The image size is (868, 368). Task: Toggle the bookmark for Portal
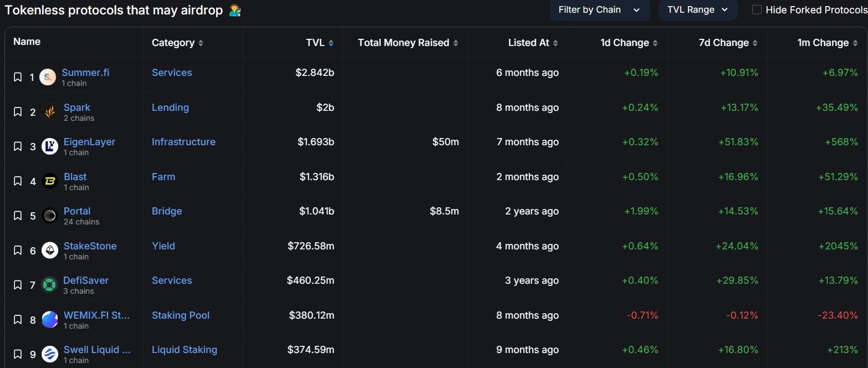tap(18, 216)
